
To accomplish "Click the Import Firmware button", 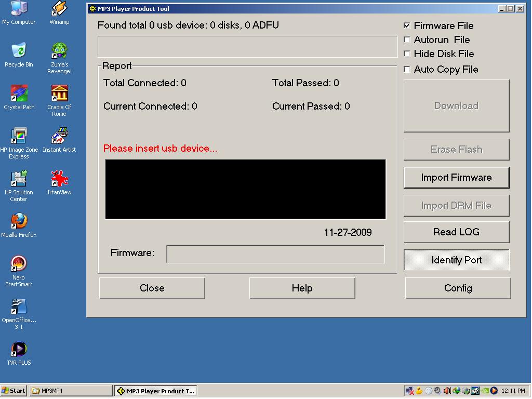I will 456,177.
